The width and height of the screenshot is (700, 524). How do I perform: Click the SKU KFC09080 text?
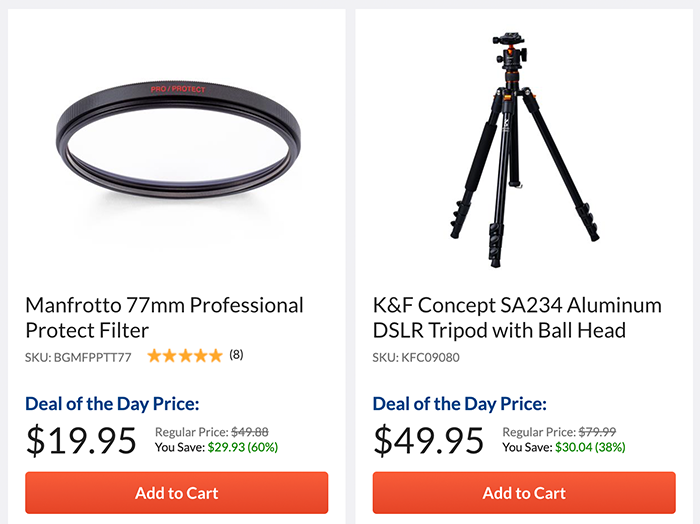tap(416, 357)
